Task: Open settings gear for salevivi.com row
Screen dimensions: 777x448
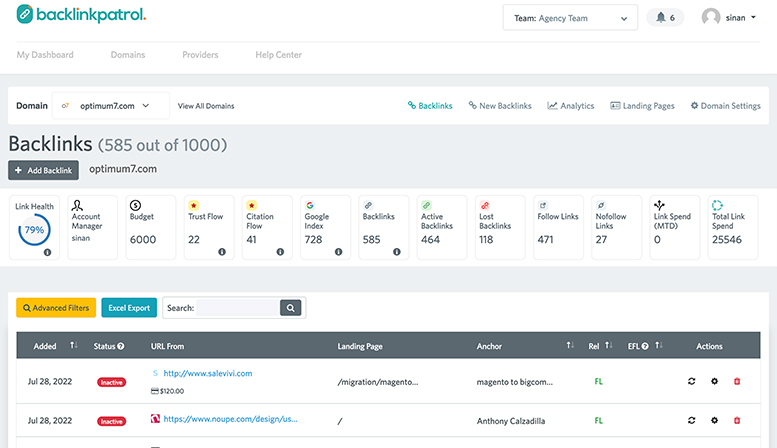Action: tap(715, 381)
